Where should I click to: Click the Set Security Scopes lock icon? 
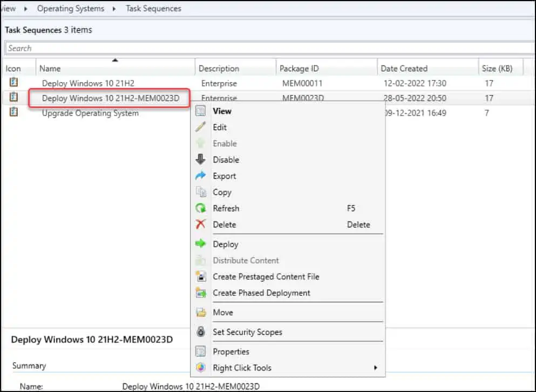(x=201, y=332)
